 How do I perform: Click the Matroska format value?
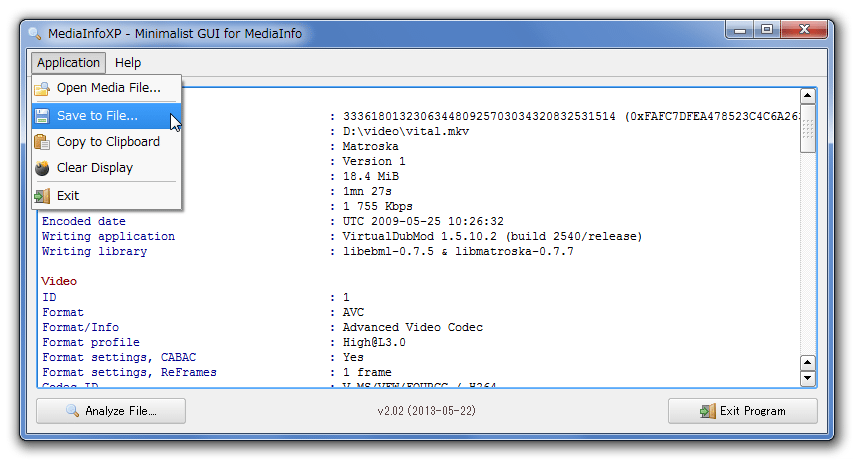tap(371, 146)
